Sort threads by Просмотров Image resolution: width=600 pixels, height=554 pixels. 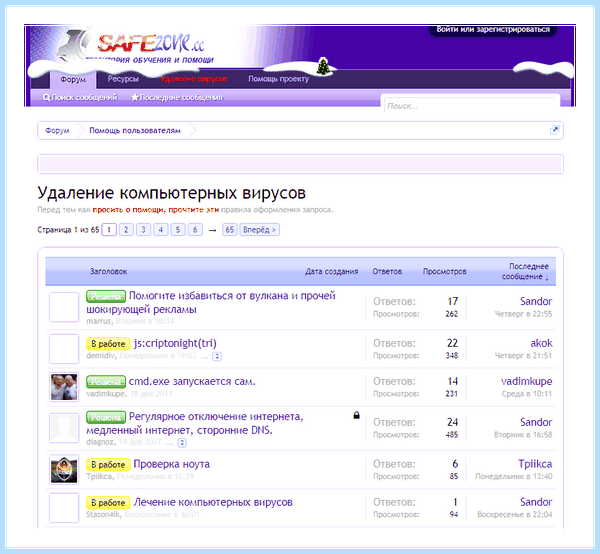tap(444, 271)
